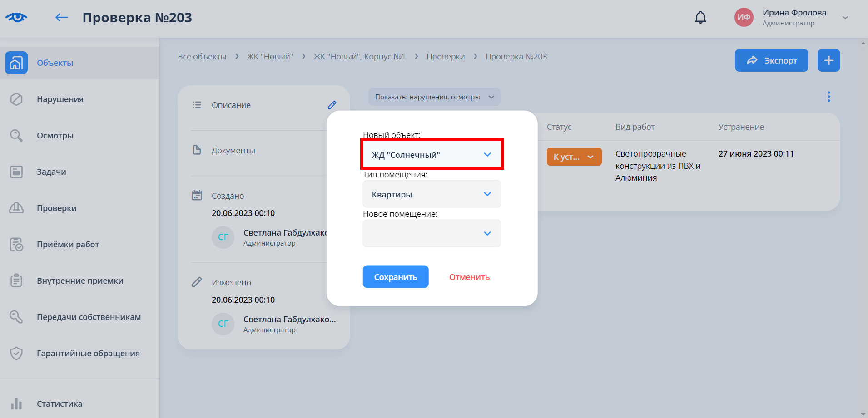Click the eye logo icon
Screen dimensions: 868x418
[x=16, y=18]
